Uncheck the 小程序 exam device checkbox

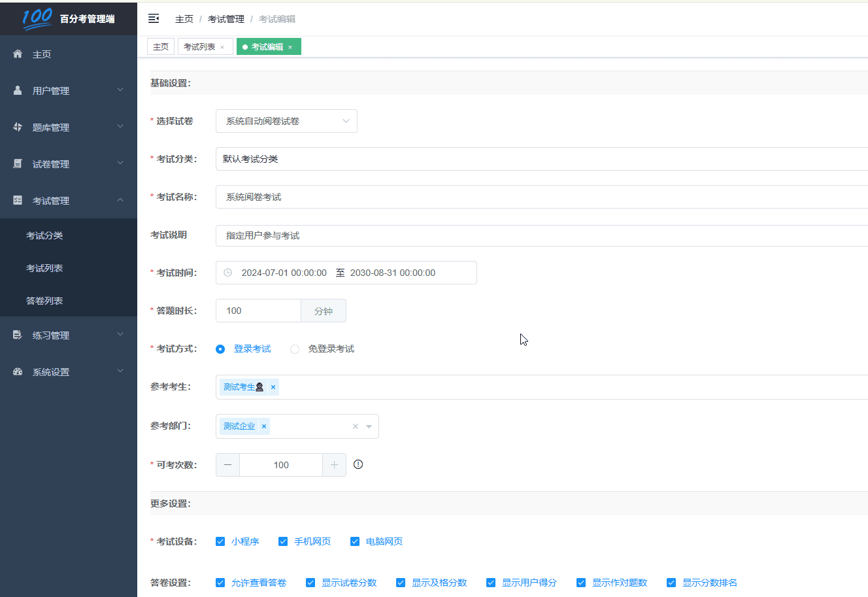tap(220, 541)
